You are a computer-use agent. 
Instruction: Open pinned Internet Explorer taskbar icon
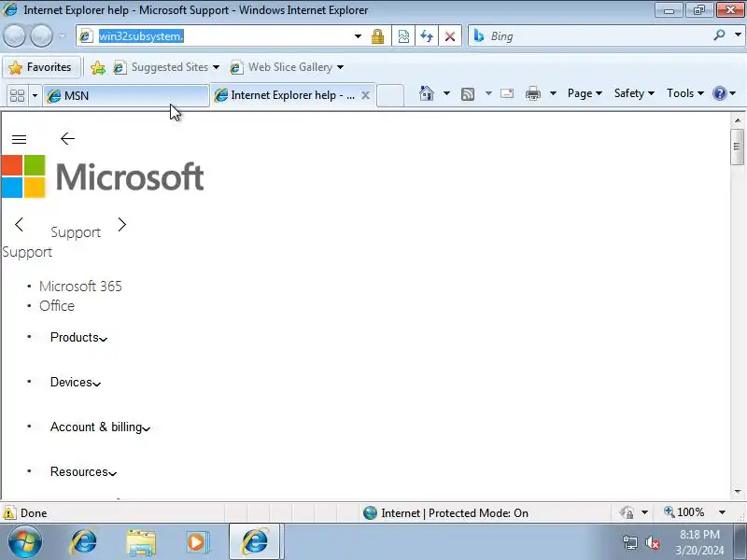click(83, 542)
